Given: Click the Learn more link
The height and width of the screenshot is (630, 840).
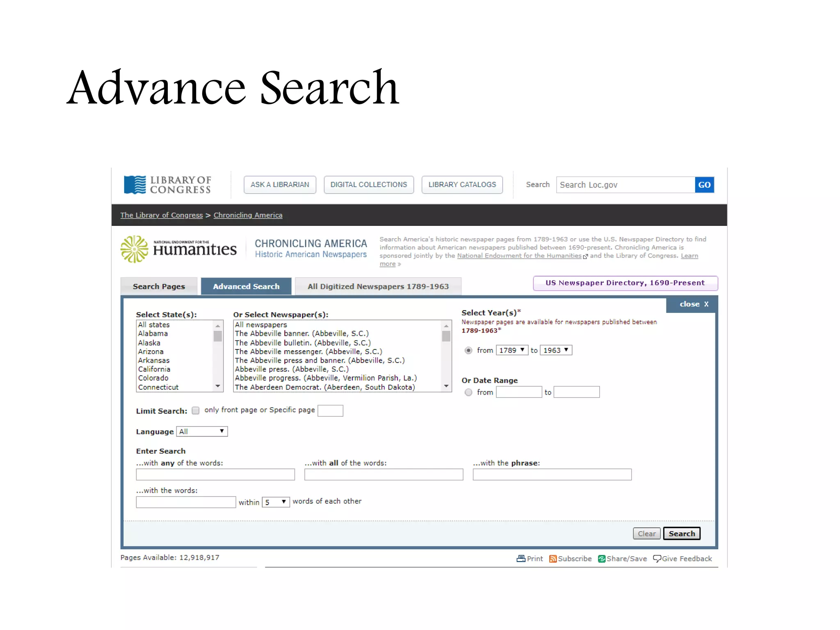Looking at the screenshot, I should 689,256.
